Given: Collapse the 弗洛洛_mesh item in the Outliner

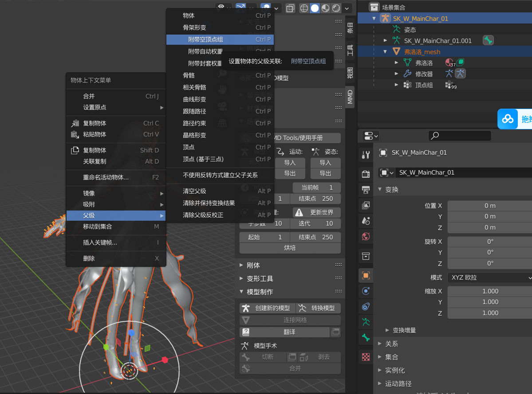Looking at the screenshot, I should pos(386,51).
